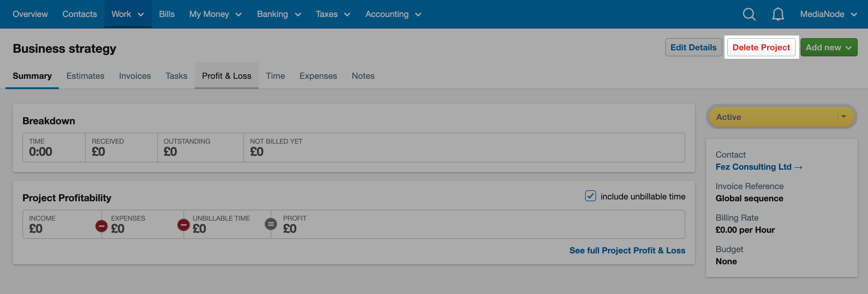Click the Budget None value
The height and width of the screenshot is (294, 868).
click(726, 261)
